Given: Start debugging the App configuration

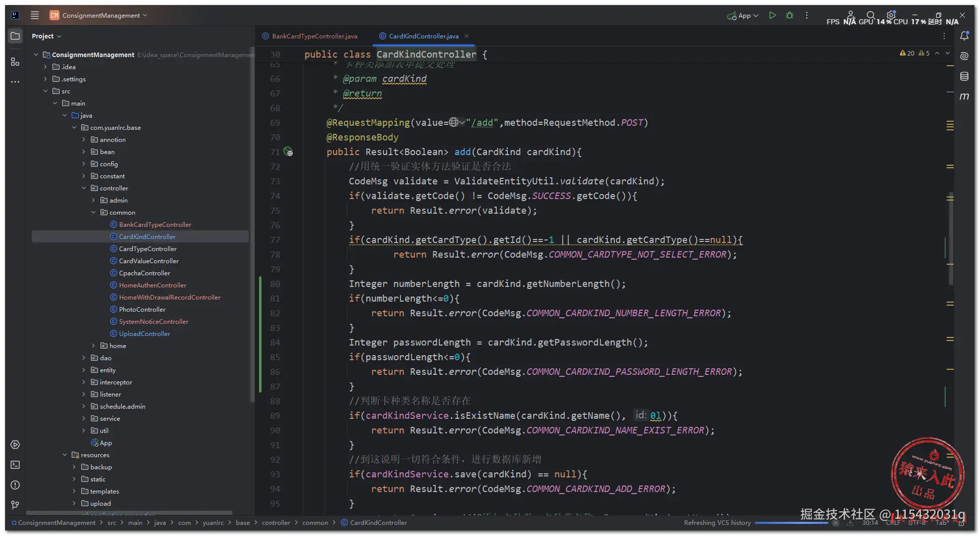Looking at the screenshot, I should click(790, 15).
